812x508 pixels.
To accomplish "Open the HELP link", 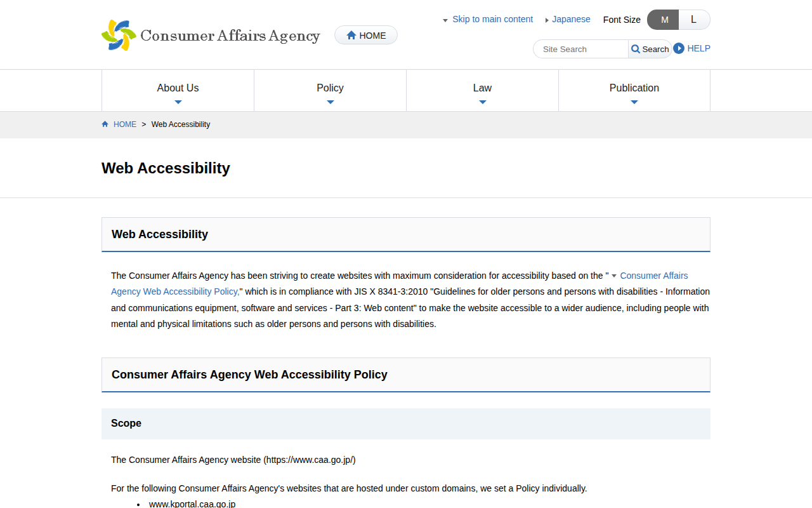I will [x=698, y=48].
